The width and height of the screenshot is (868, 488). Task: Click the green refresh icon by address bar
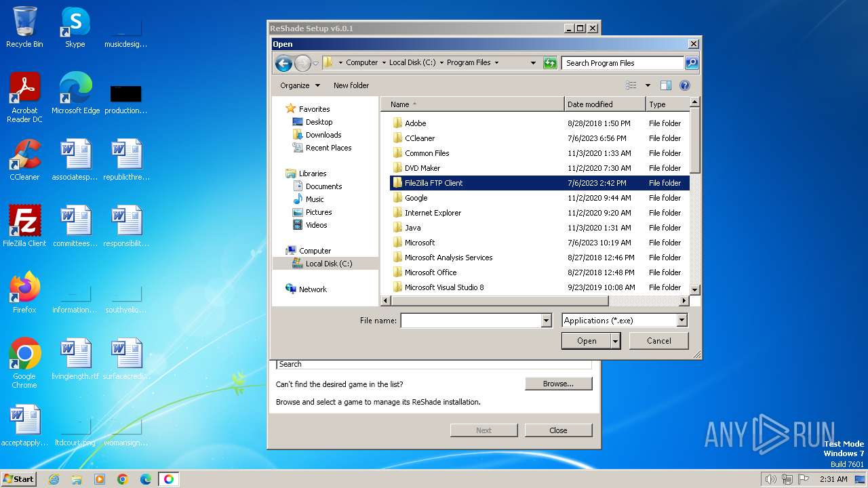pos(550,63)
